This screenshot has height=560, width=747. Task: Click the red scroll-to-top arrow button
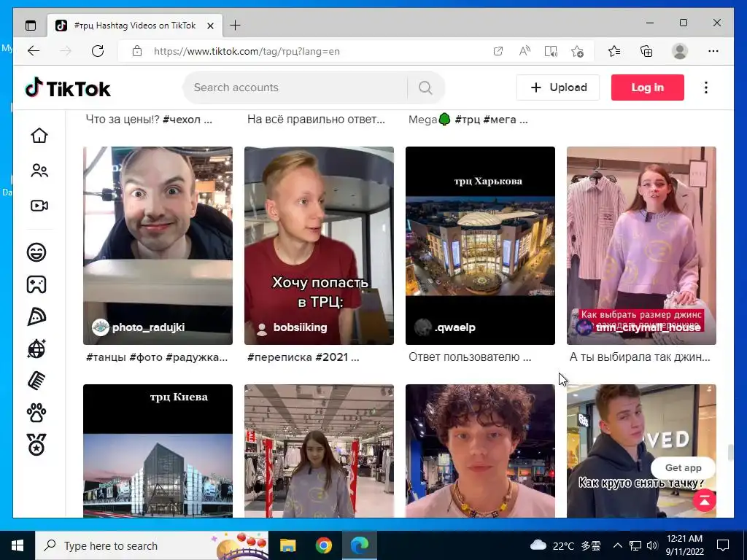[704, 500]
